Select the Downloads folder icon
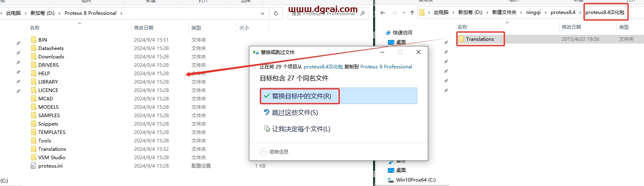644x186 pixels. pyautogui.click(x=34, y=56)
